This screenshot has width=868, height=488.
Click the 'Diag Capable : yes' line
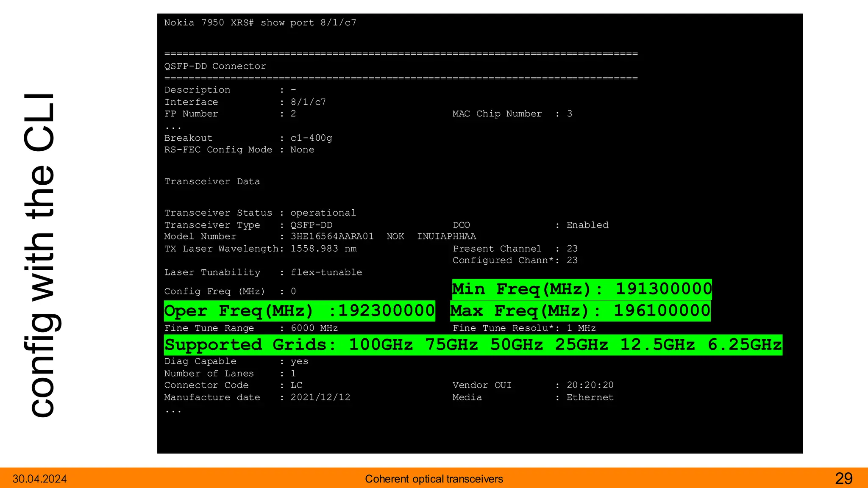point(236,362)
